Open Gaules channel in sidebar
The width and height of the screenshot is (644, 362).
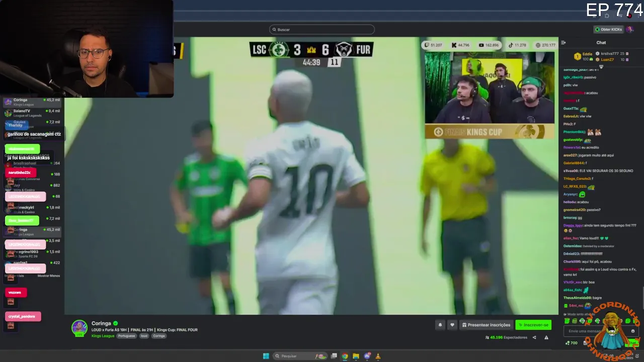(32, 124)
